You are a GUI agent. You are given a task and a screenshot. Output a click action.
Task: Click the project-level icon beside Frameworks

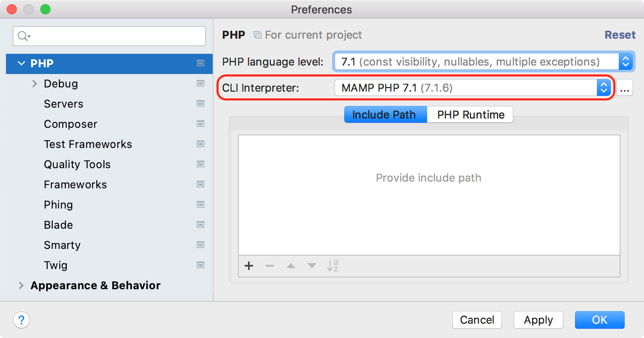pos(201,185)
